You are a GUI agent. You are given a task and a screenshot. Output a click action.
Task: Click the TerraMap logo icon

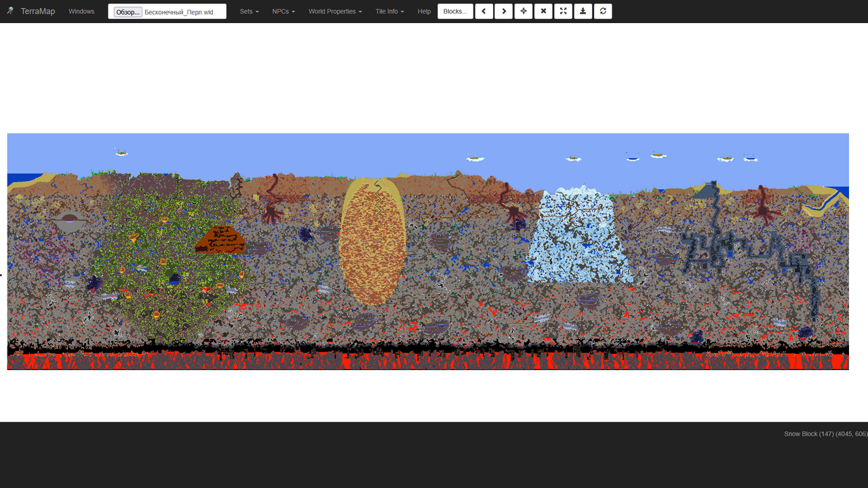tap(11, 11)
